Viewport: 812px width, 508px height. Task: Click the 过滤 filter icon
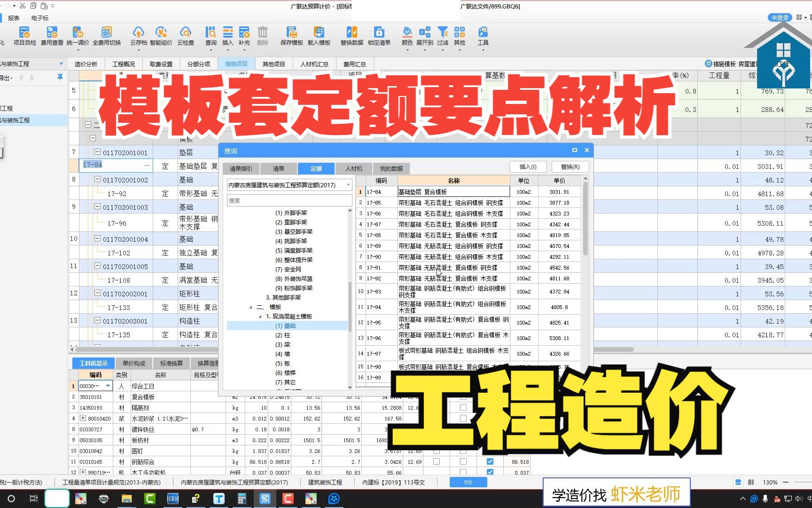point(443,36)
